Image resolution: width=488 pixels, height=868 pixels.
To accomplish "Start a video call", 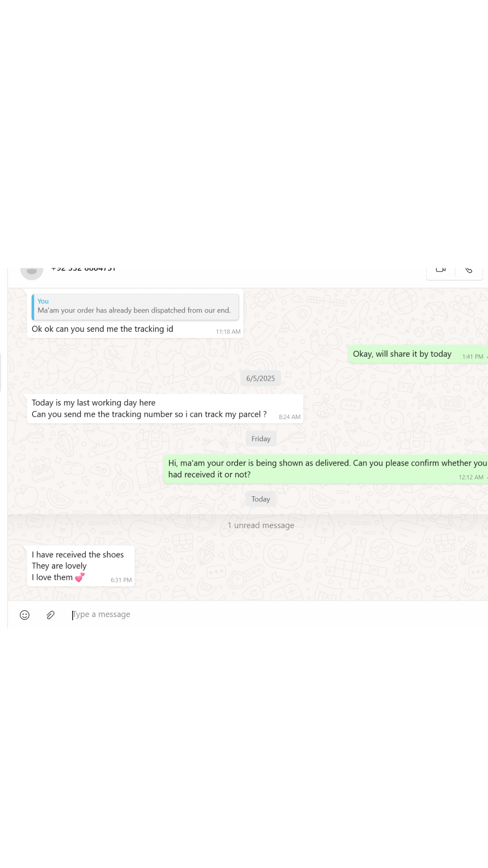I will [441, 270].
